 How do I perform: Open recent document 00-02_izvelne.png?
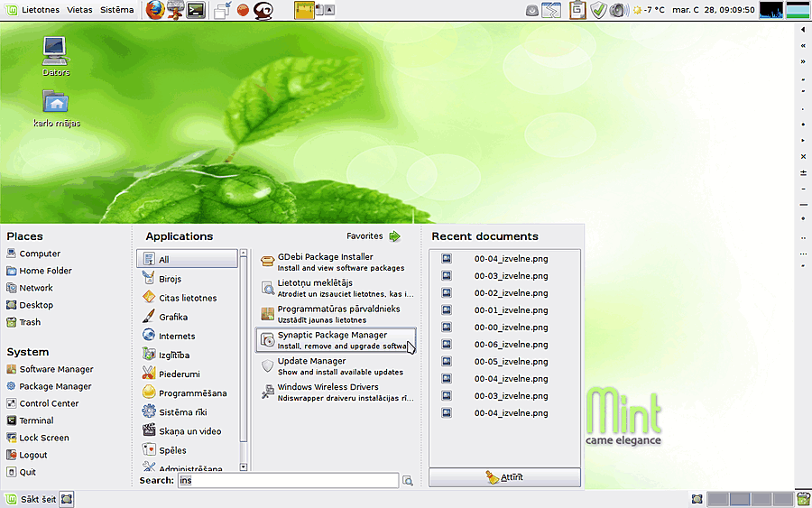pos(504,293)
